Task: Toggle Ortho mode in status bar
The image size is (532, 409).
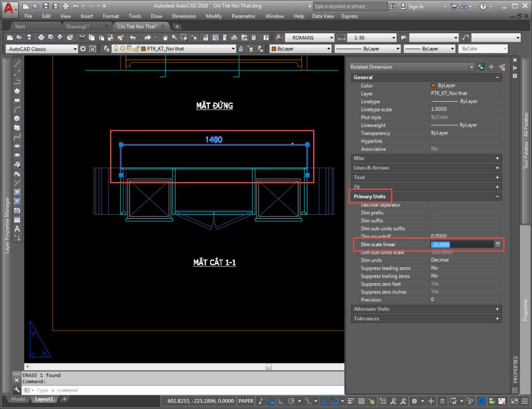Action: click(281, 401)
